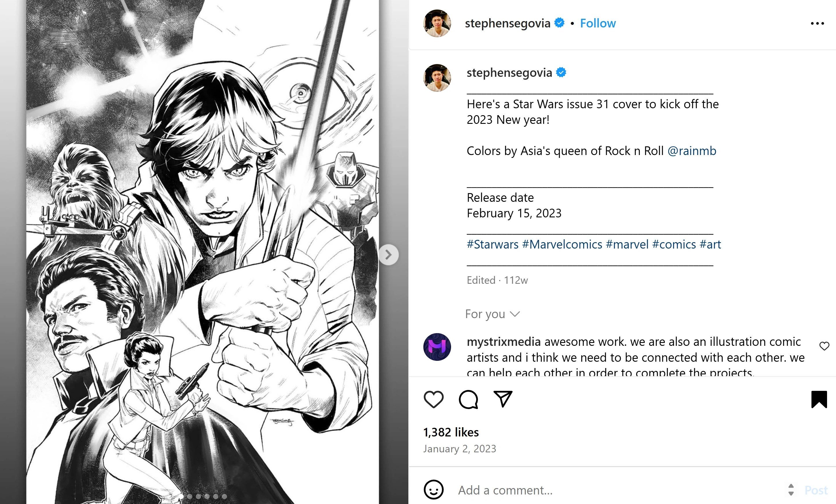Image resolution: width=836 pixels, height=504 pixels.
Task: Open the #Marvelcomics hashtag
Action: [562, 244]
